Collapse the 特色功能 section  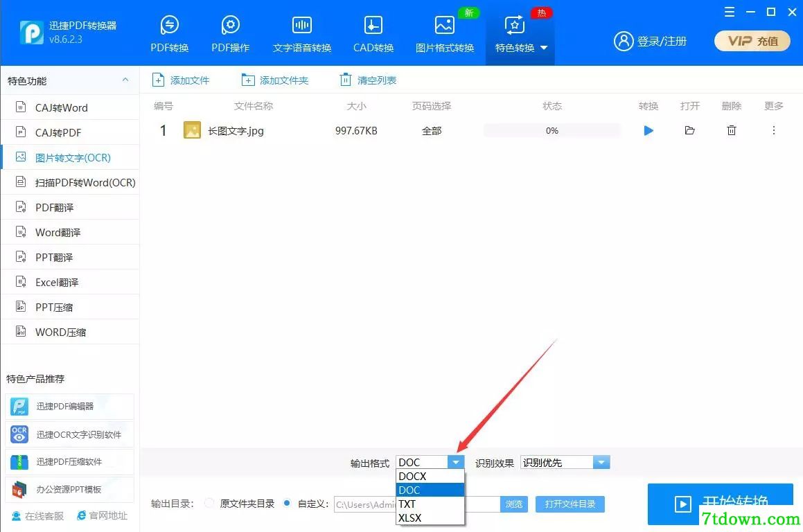point(125,80)
